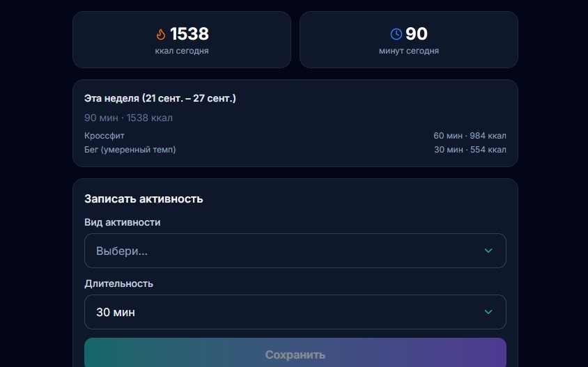
Task: Click the clock icon next to 90
Action: 396,34
